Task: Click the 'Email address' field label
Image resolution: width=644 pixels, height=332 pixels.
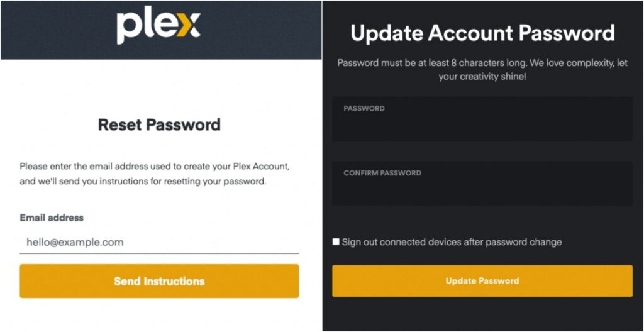Action: 52,218
